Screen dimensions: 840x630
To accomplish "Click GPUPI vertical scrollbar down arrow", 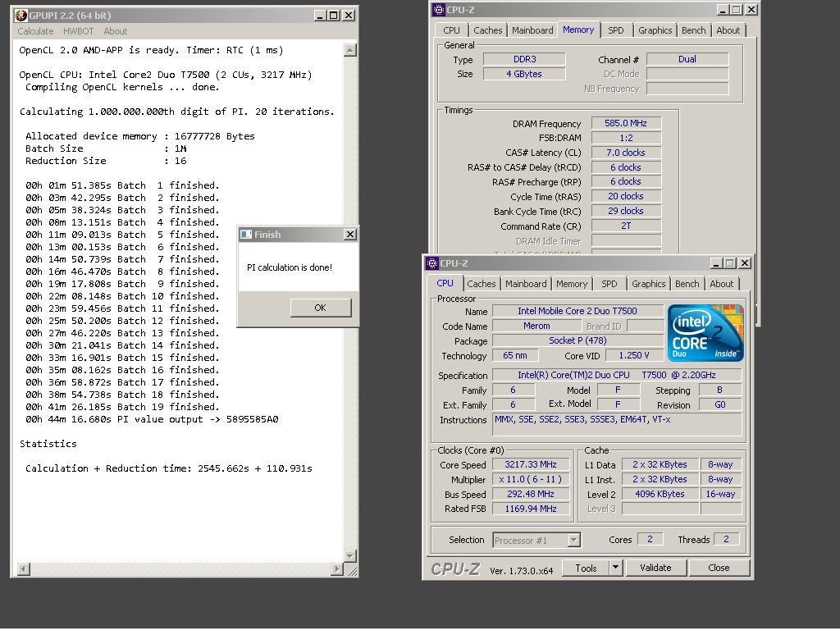I will (349, 556).
